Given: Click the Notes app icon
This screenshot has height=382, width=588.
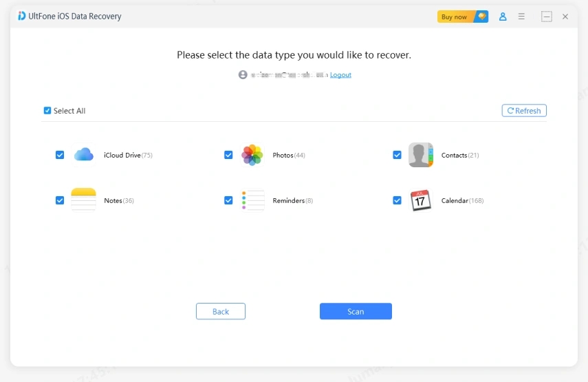Looking at the screenshot, I should (84, 200).
